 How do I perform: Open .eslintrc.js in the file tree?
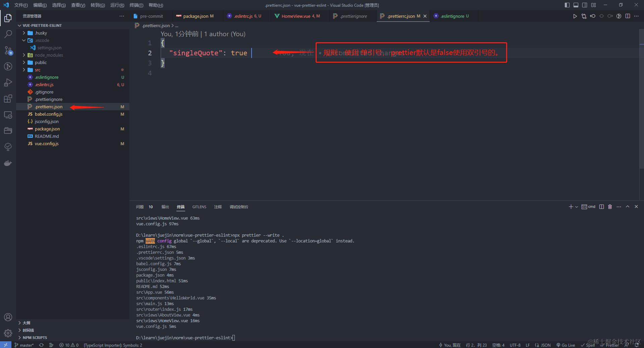(x=44, y=84)
